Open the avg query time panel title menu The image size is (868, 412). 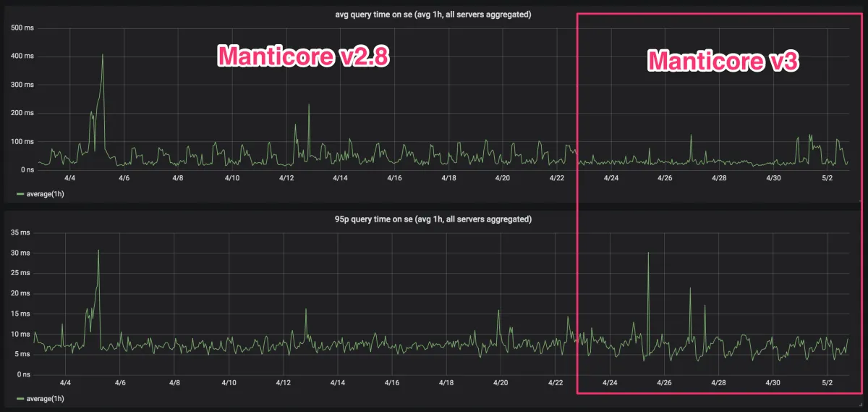[x=433, y=14]
